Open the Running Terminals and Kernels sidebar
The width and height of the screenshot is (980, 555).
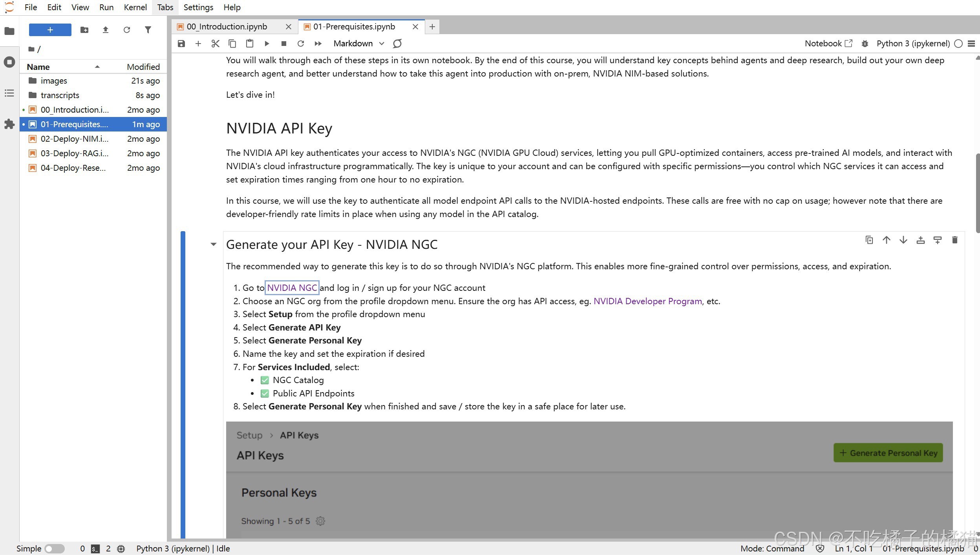[x=9, y=62]
